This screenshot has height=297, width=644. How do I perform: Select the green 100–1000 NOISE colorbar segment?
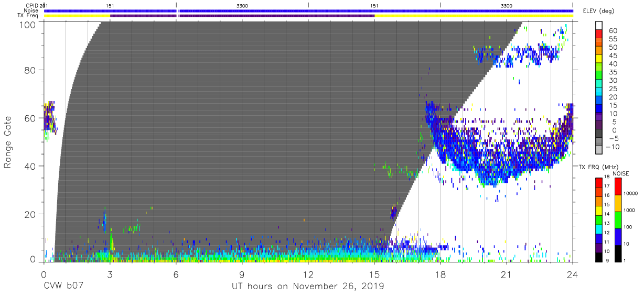tap(617, 219)
